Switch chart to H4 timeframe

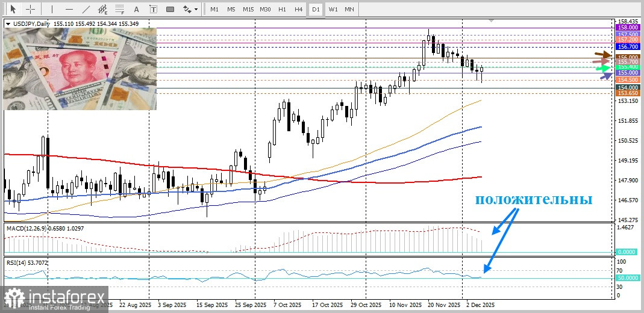pos(299,9)
